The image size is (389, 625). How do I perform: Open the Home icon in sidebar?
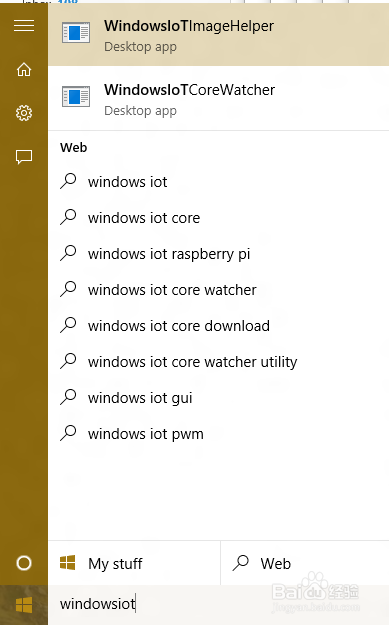[24, 69]
